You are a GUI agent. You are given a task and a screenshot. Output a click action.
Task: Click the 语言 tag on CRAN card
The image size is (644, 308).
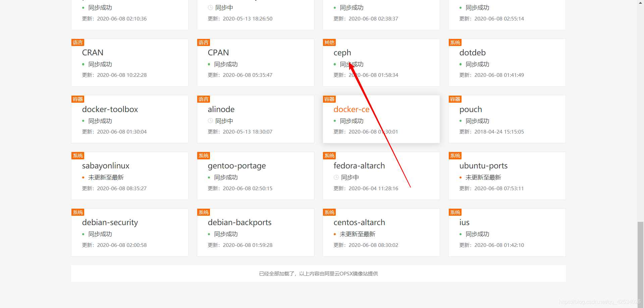click(78, 43)
